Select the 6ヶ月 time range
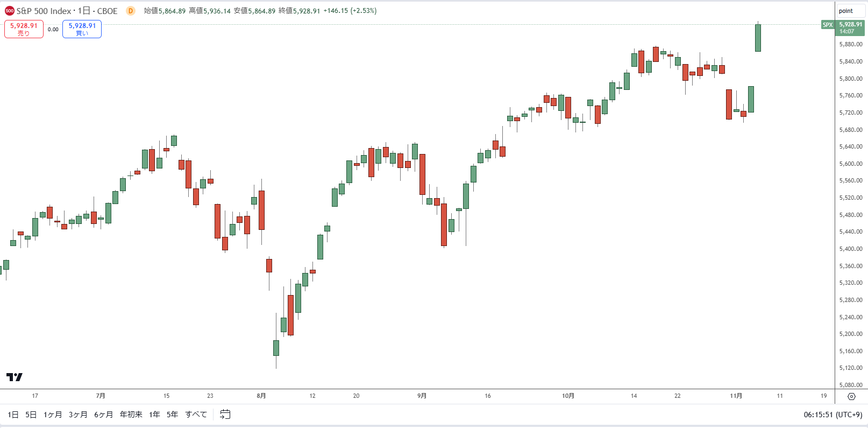Image resolution: width=868 pixels, height=428 pixels. click(104, 415)
